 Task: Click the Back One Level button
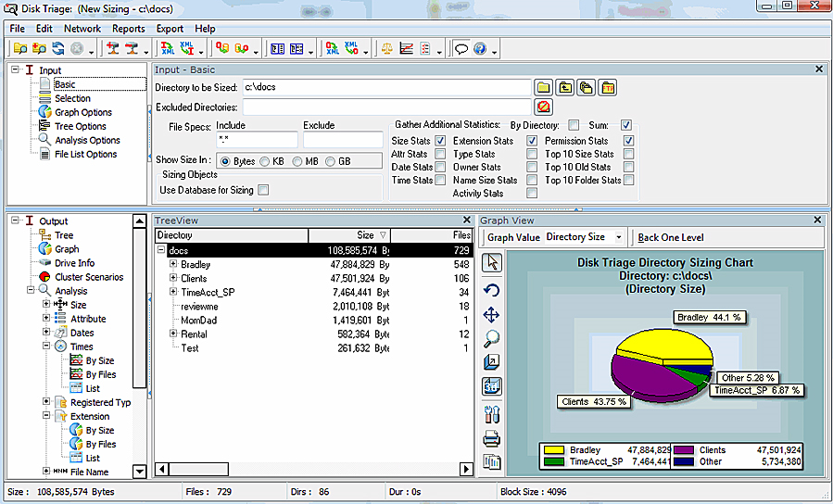pyautogui.click(x=670, y=237)
